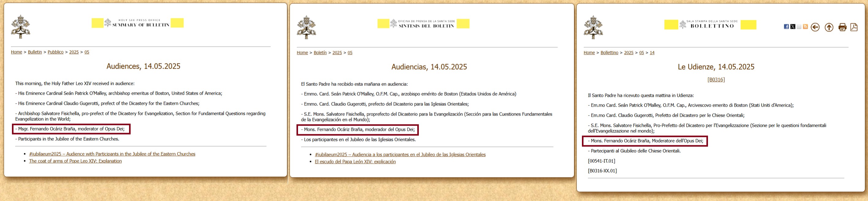Viewport: 868px width, 201px height.
Task: Print the Italian bulletin page
Action: (842, 27)
